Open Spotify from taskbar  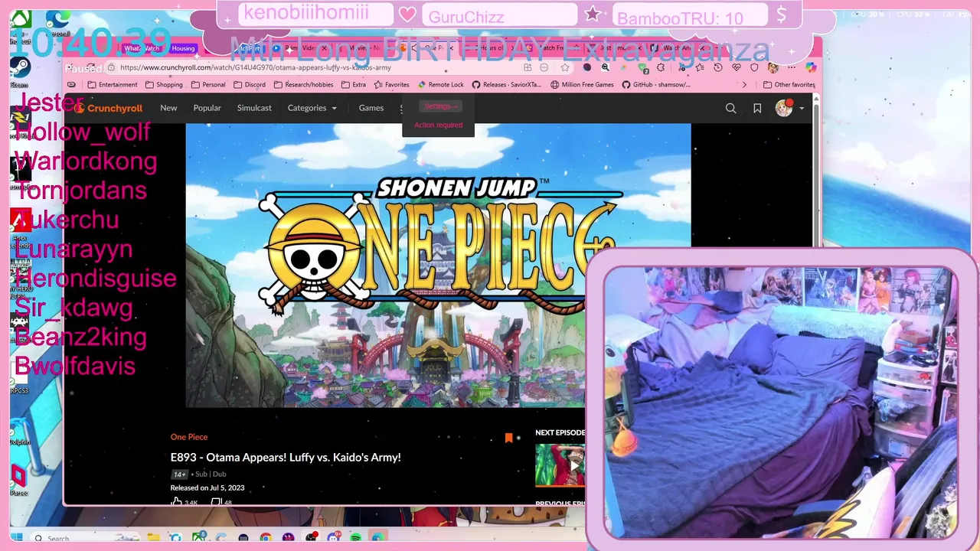pos(356,538)
